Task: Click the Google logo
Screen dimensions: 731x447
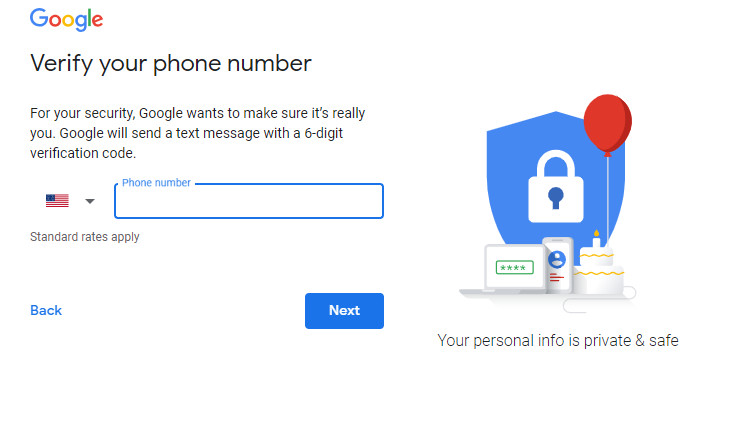Action: [67, 20]
